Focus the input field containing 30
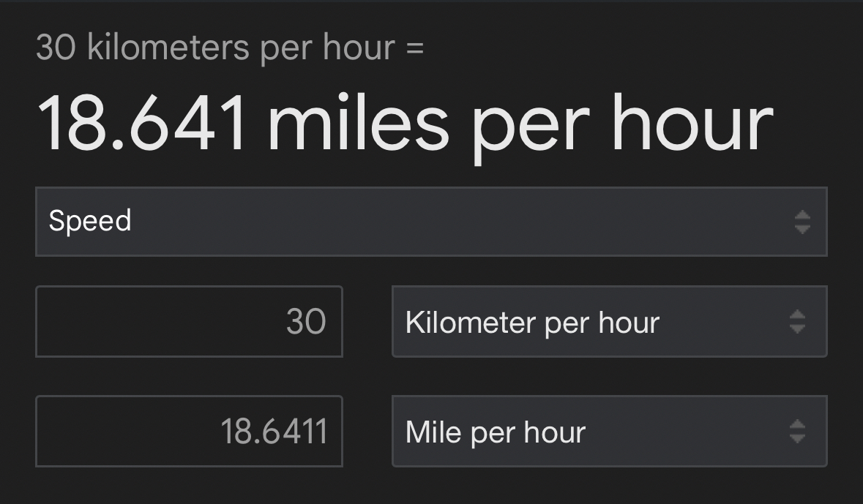The height and width of the screenshot is (504, 863). tap(189, 322)
